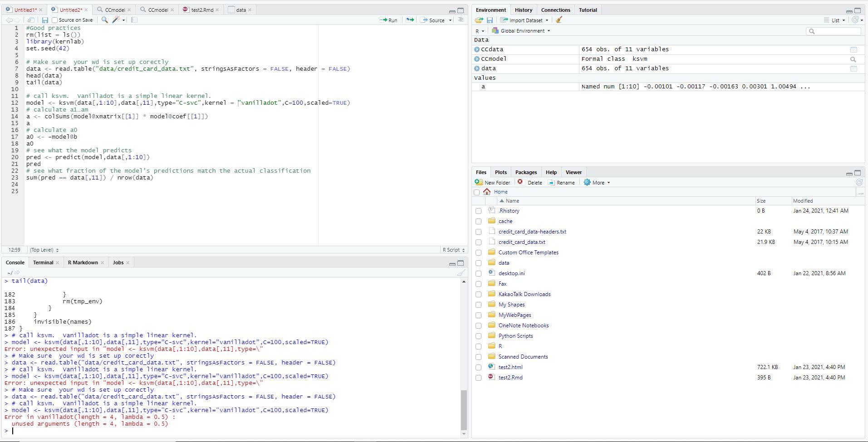868x442 pixels.
Task: Clear workspace objects with the broom icon
Action: 559,20
